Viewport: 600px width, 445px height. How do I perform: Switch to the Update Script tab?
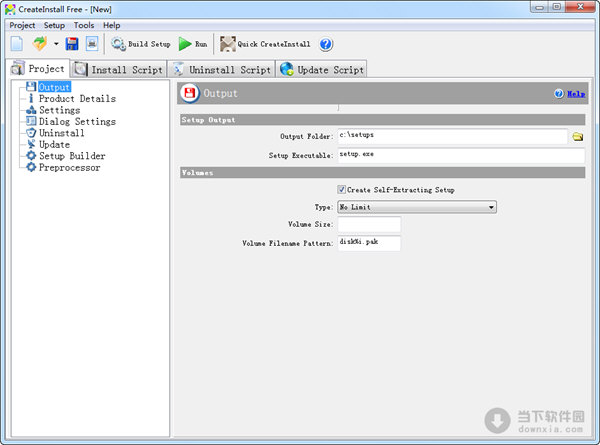pos(321,69)
